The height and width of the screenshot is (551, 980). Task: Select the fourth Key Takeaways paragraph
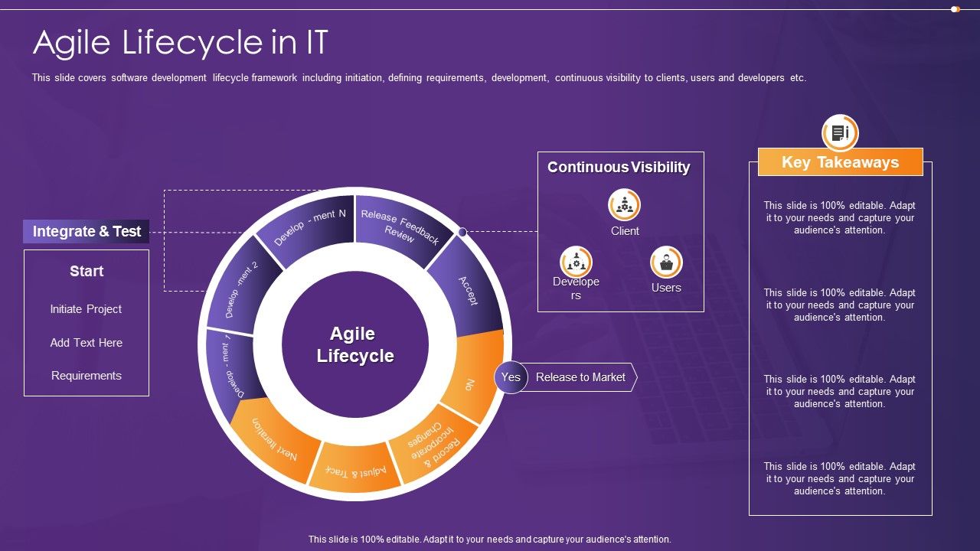(840, 478)
